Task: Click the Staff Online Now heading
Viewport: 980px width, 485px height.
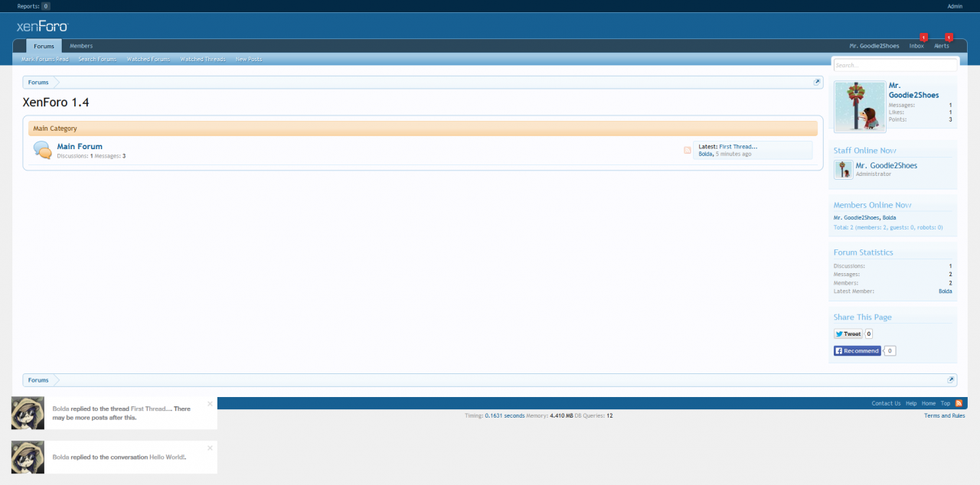Action: coord(864,151)
